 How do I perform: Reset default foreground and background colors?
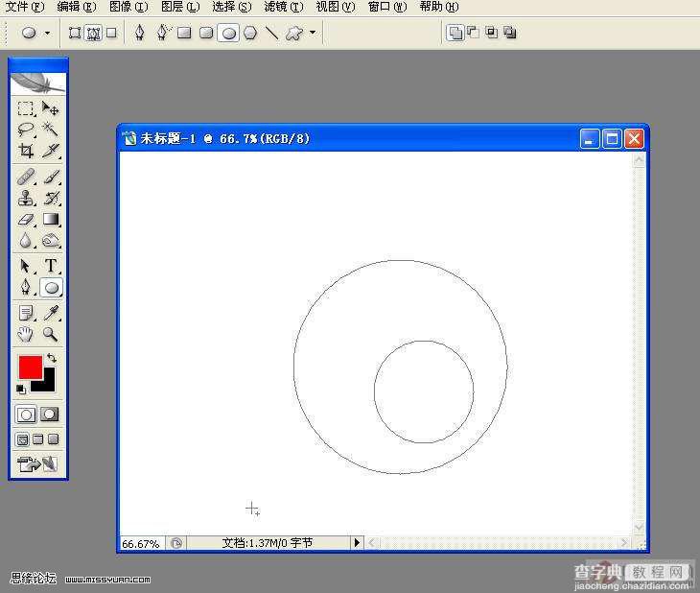click(x=21, y=390)
